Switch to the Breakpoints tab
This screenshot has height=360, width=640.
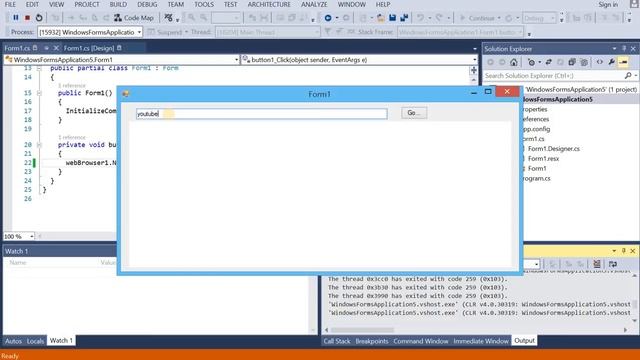(x=371, y=341)
